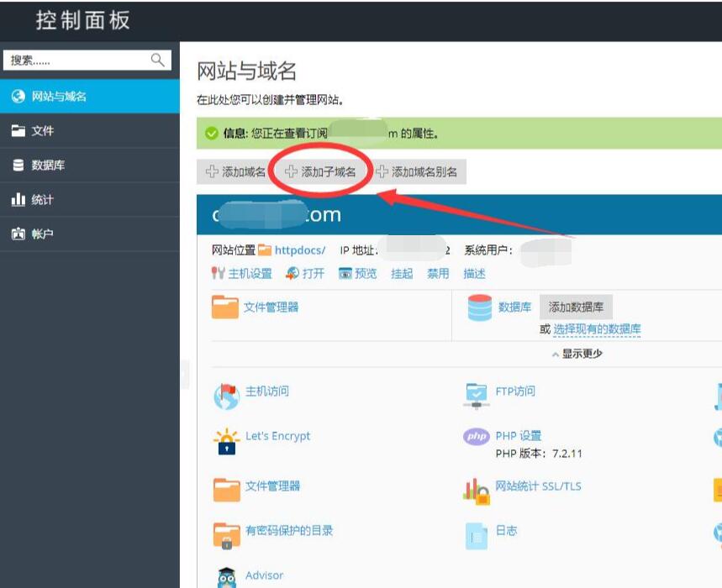The width and height of the screenshot is (722, 588).
Task: Click 选择现有的数据库 link
Action: tap(598, 329)
